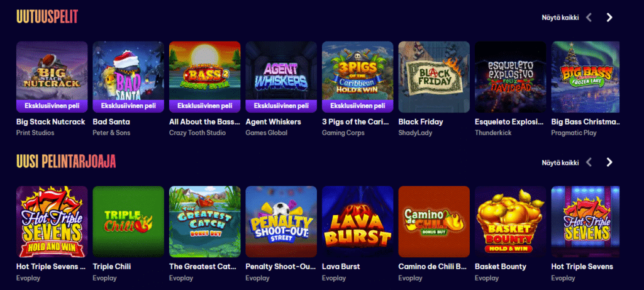644x290 pixels.
Task: Launch Esqueleto Explosivo game tile
Action: 510,77
